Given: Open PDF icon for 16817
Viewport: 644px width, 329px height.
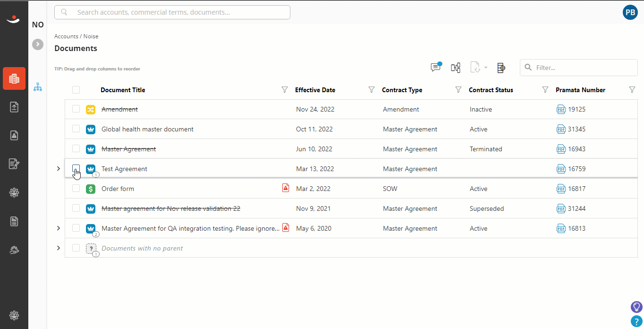Looking at the screenshot, I should (561, 189).
